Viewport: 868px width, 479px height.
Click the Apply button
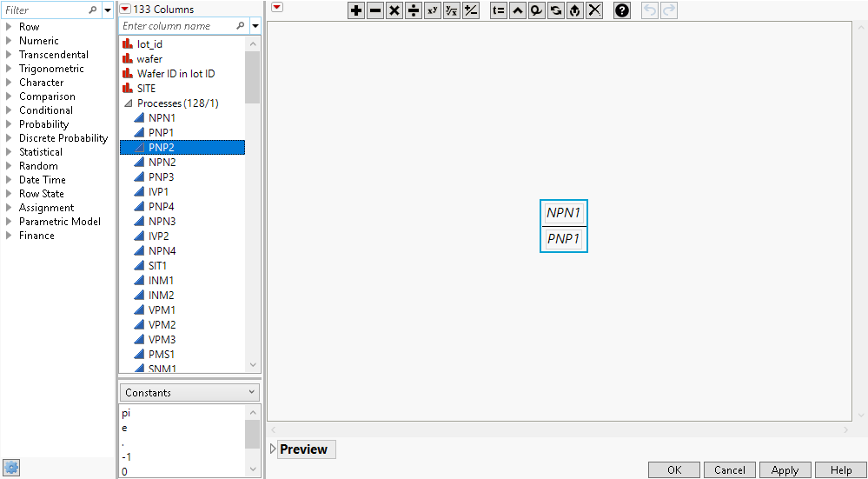pyautogui.click(x=785, y=470)
